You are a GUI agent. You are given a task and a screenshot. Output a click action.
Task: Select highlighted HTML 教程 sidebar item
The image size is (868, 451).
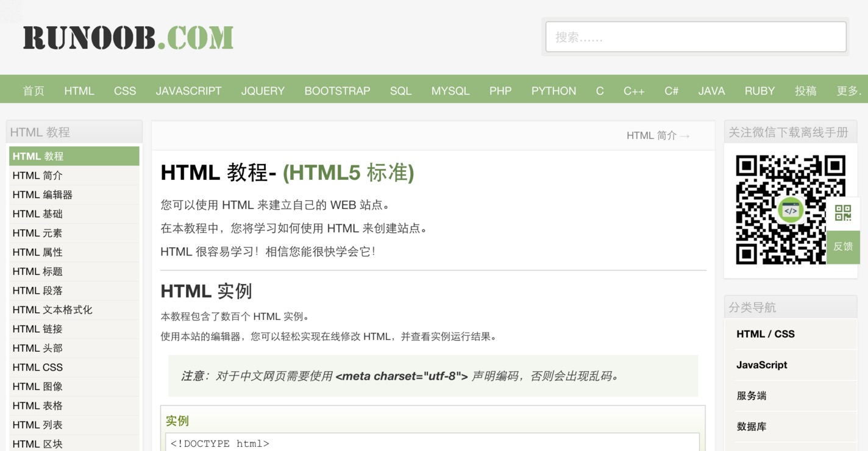click(38, 156)
